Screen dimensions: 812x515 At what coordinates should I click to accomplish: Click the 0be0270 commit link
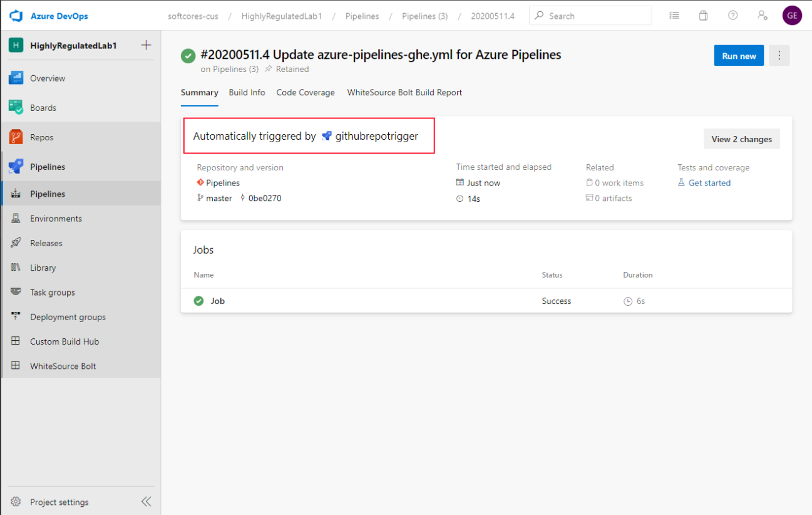(265, 198)
